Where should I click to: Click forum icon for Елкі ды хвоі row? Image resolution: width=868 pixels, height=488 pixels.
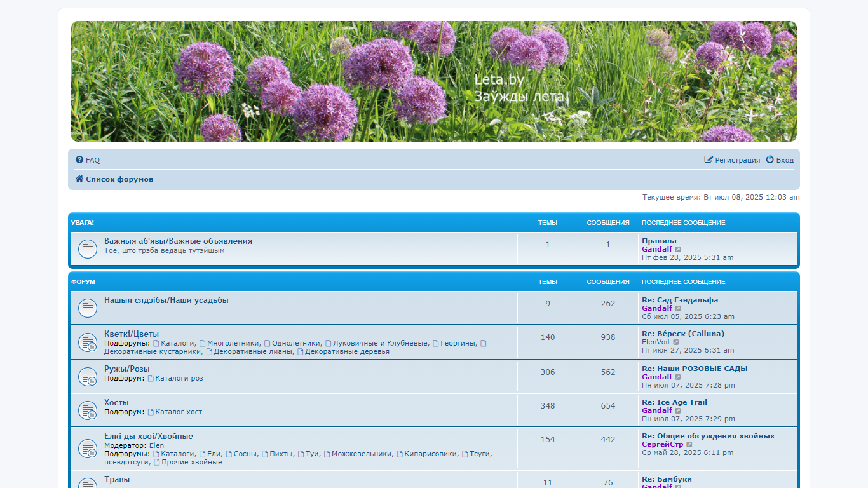point(88,449)
